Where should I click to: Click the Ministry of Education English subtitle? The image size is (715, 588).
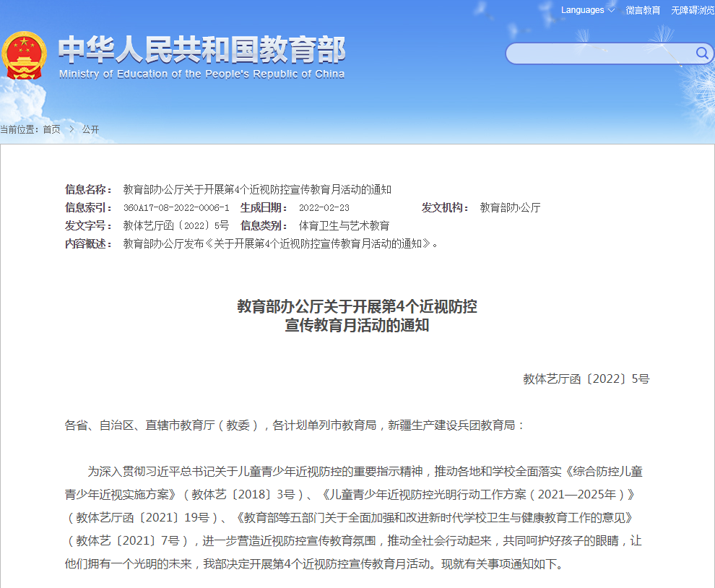pyautogui.click(x=202, y=74)
